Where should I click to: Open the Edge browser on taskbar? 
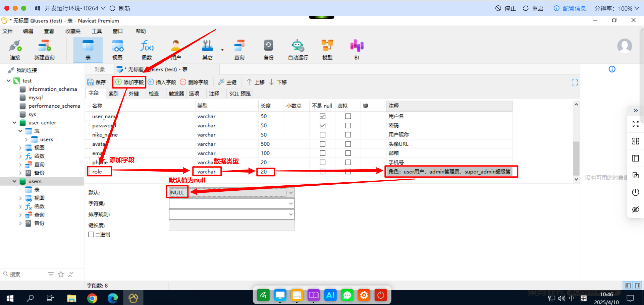click(113, 298)
